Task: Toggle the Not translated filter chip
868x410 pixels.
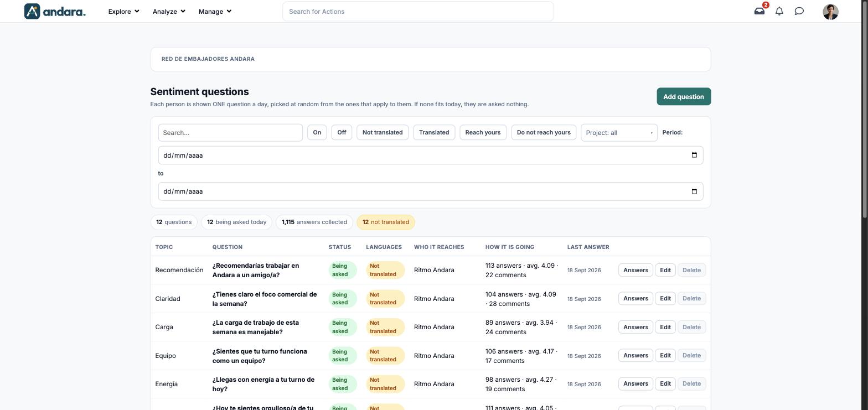Action: coord(383,133)
